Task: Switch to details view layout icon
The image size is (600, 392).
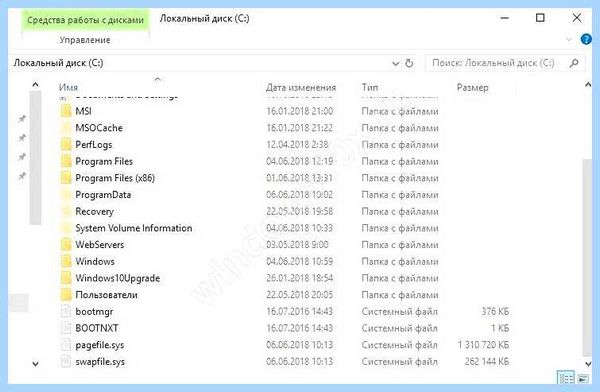Action: click(566, 378)
